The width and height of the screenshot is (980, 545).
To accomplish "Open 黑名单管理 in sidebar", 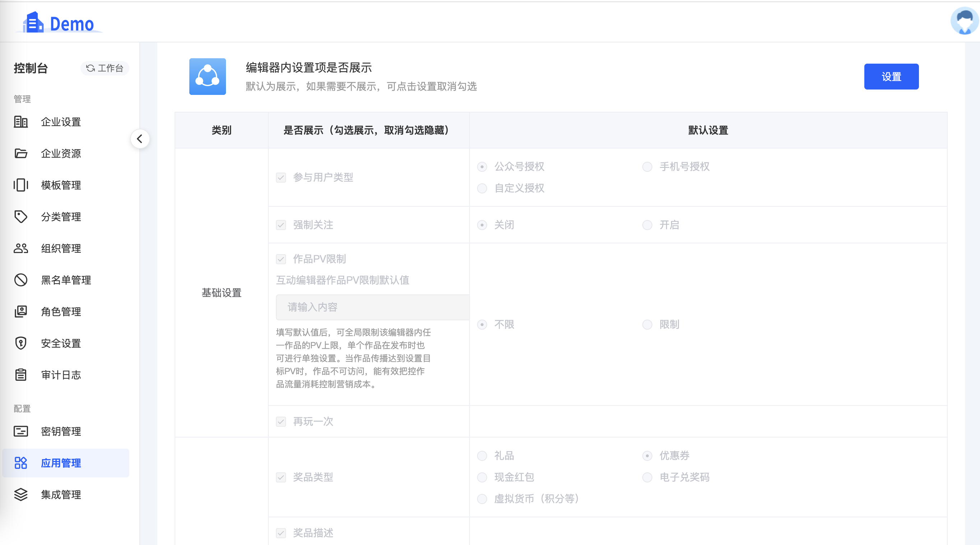I will [x=65, y=280].
